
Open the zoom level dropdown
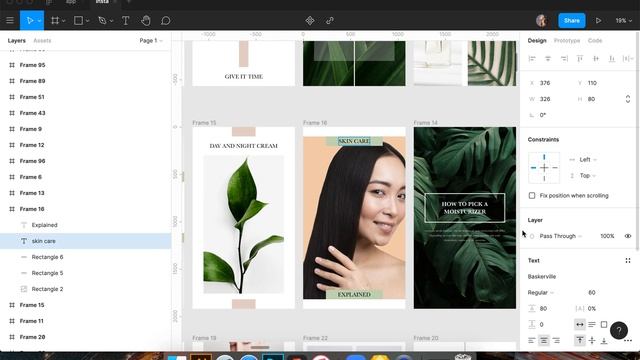(x=624, y=20)
